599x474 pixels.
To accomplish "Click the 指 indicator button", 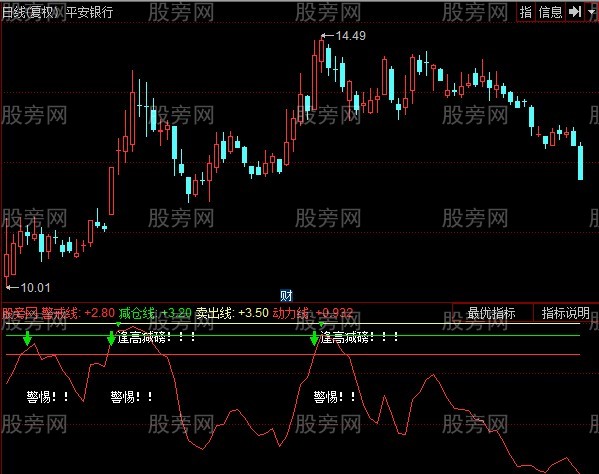I will [x=526, y=12].
